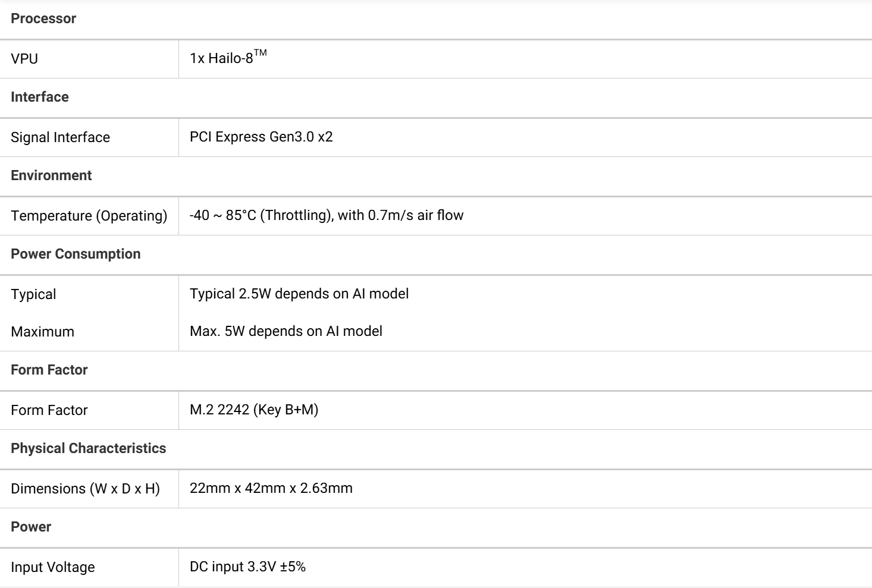Click Typical 2.5W depends on AI model
872x588 pixels.
click(x=299, y=294)
